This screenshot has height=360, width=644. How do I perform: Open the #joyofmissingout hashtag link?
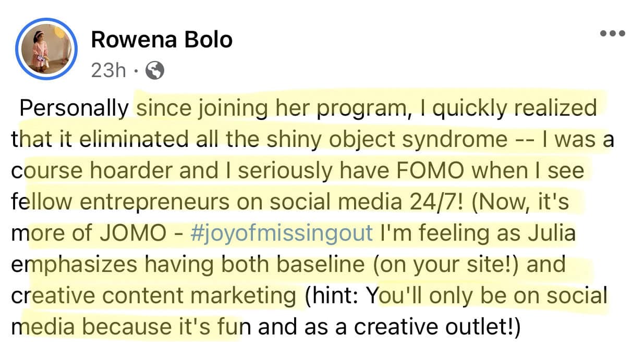[x=282, y=234]
